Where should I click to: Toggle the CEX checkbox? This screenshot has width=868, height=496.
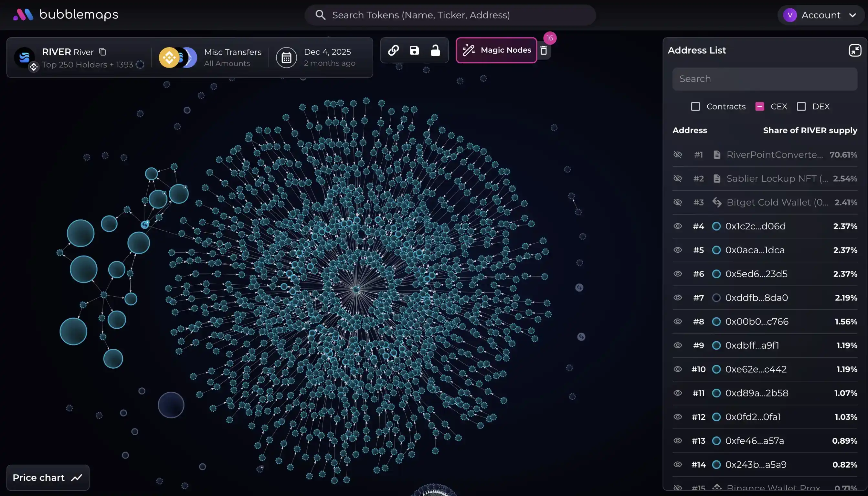click(759, 107)
